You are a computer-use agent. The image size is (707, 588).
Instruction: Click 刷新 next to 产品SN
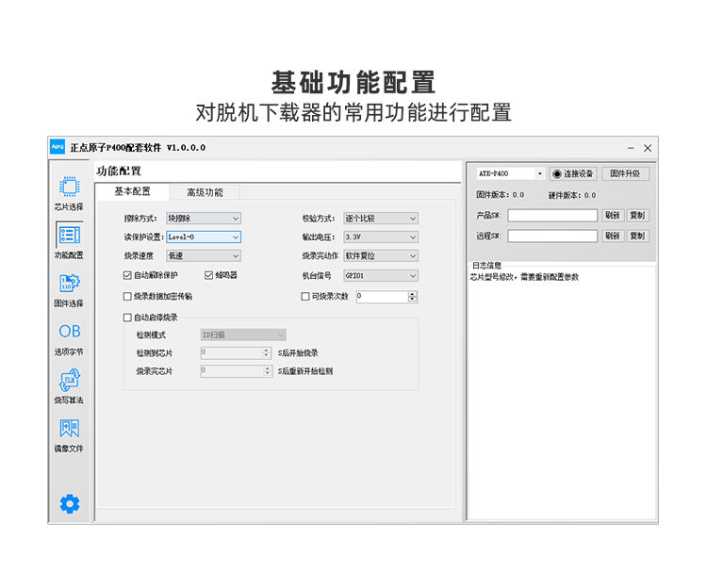(x=613, y=216)
